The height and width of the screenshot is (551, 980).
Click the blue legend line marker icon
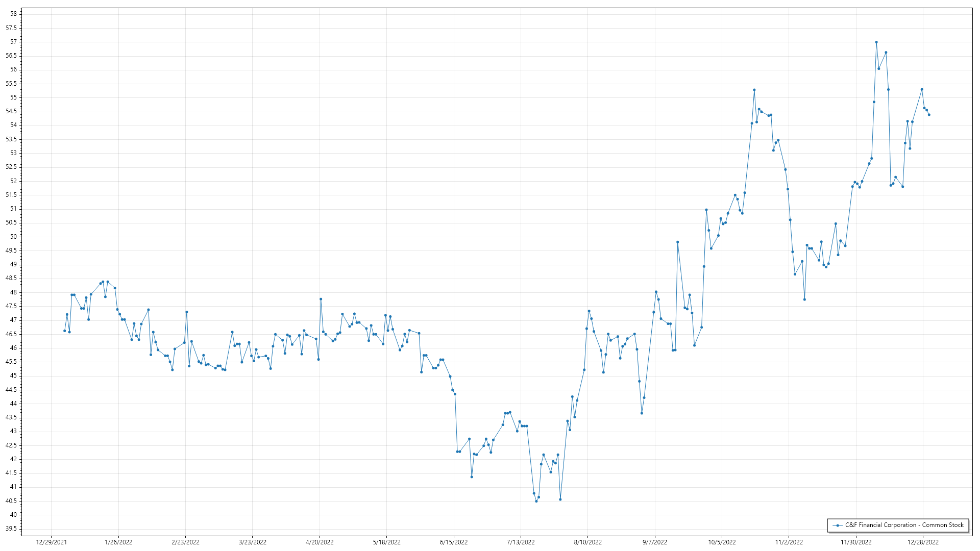[838, 525]
